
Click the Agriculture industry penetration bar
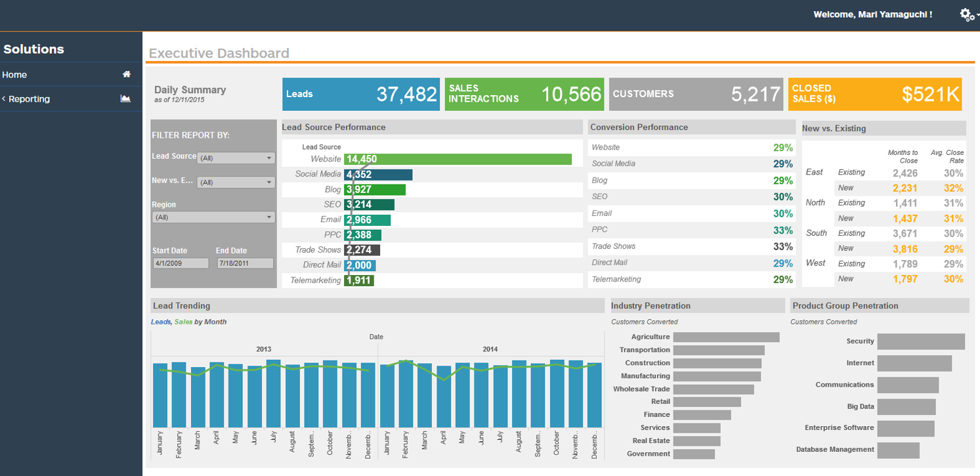tap(726, 337)
